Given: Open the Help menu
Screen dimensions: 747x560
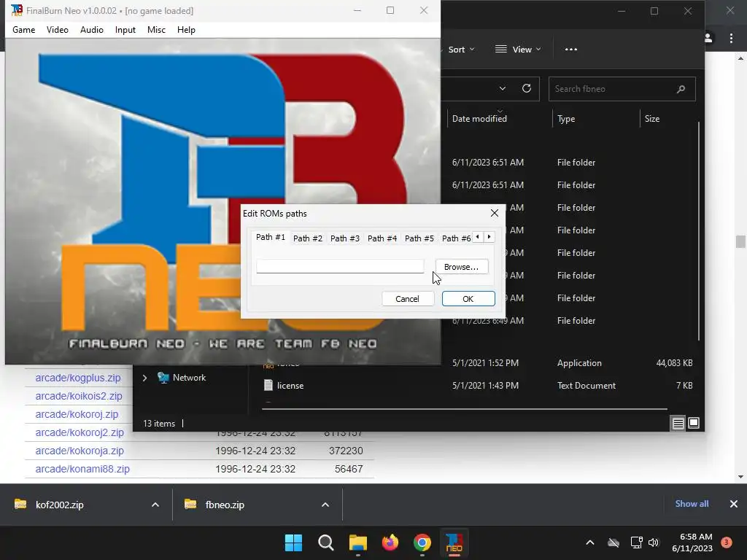Looking at the screenshot, I should 186,29.
